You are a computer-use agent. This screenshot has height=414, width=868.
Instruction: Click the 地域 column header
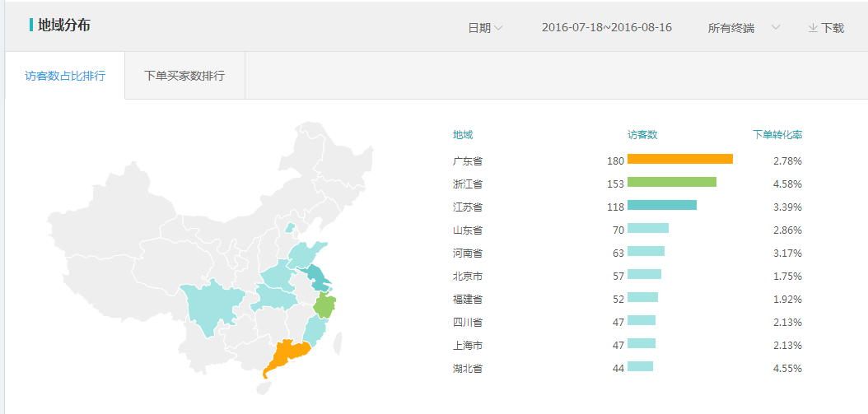click(x=463, y=134)
